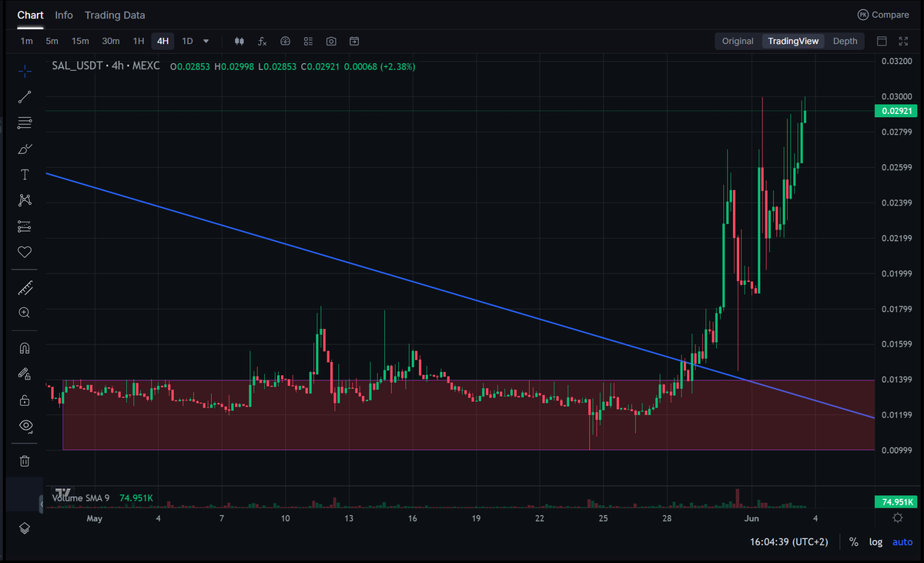
Task: Open the Fibonacci and Gann tools
Action: pyautogui.click(x=25, y=122)
